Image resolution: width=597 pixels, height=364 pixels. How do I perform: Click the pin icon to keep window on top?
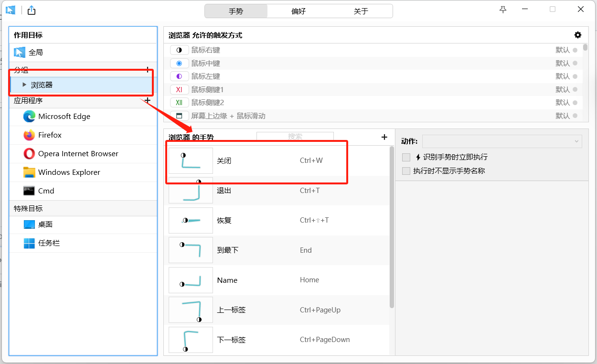(502, 9)
